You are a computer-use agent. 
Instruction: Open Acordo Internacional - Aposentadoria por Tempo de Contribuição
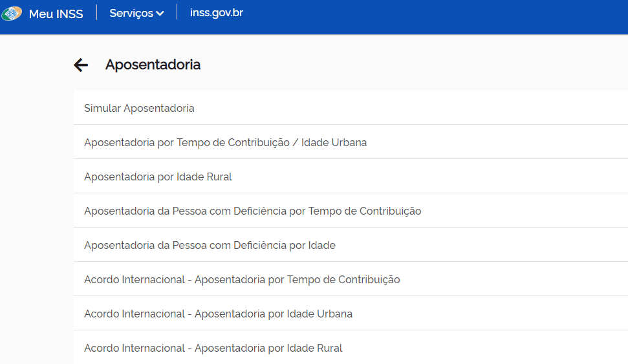click(x=351, y=279)
